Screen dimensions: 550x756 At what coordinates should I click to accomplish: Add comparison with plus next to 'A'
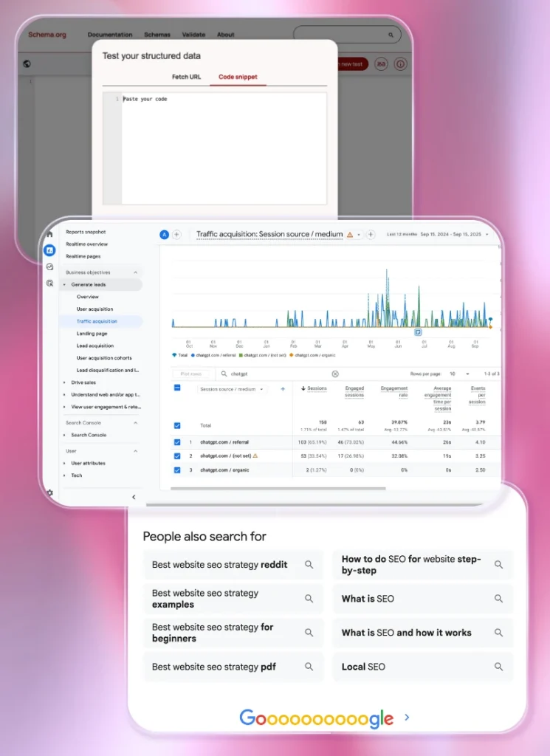[176, 235]
